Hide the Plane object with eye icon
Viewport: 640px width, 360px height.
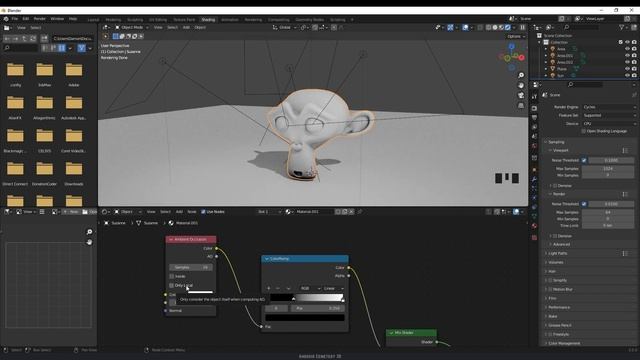click(x=627, y=69)
